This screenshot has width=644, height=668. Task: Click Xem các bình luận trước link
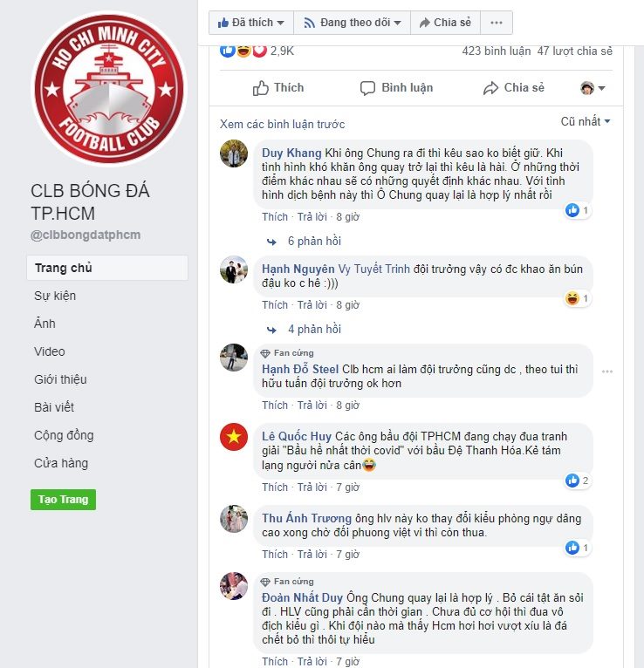click(x=282, y=125)
